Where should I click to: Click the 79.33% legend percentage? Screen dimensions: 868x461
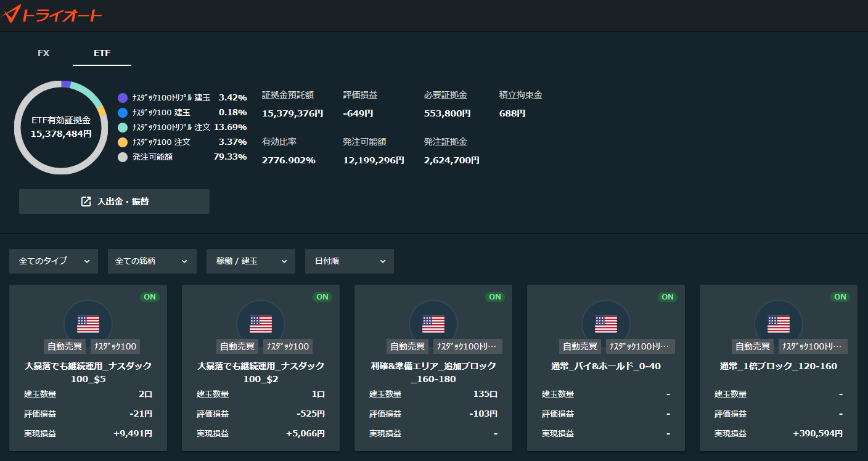coord(231,157)
